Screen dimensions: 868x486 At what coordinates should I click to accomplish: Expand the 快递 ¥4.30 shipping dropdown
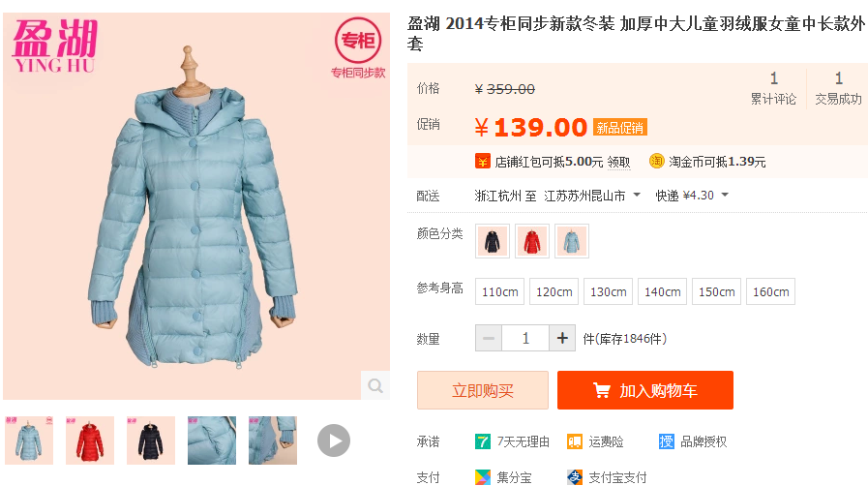692,196
